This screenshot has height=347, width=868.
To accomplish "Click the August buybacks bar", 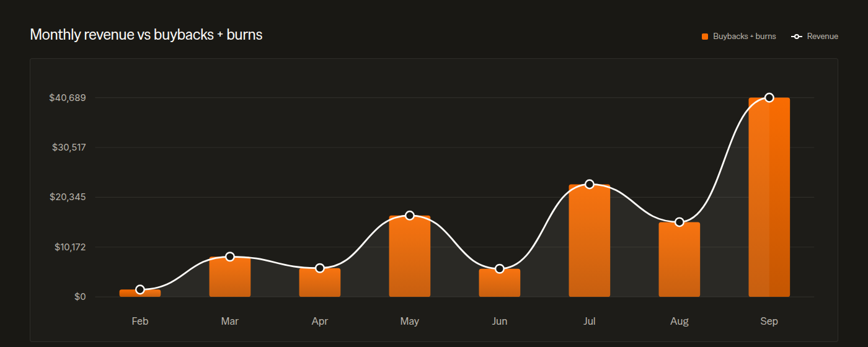I will (x=680, y=259).
